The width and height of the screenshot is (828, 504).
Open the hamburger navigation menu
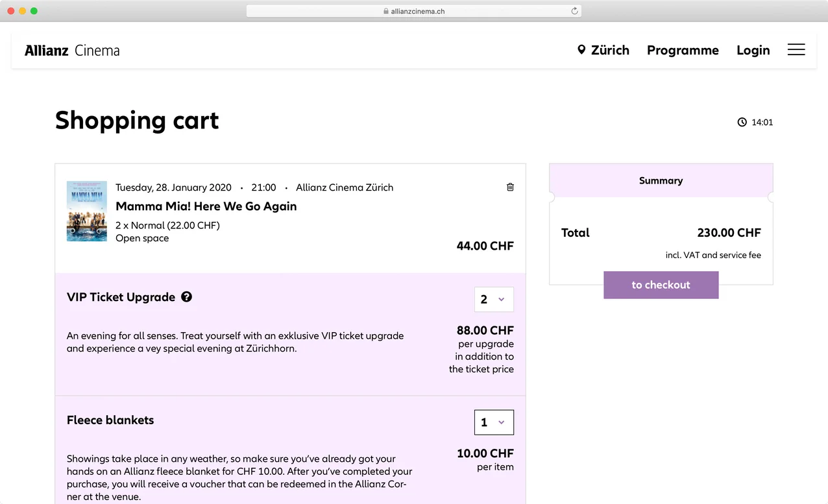(796, 50)
